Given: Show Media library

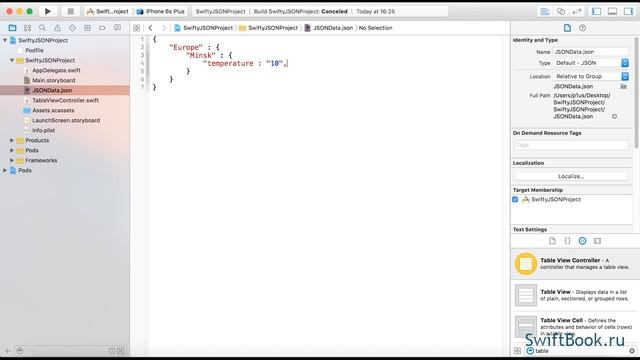Looking at the screenshot, I should (598, 241).
